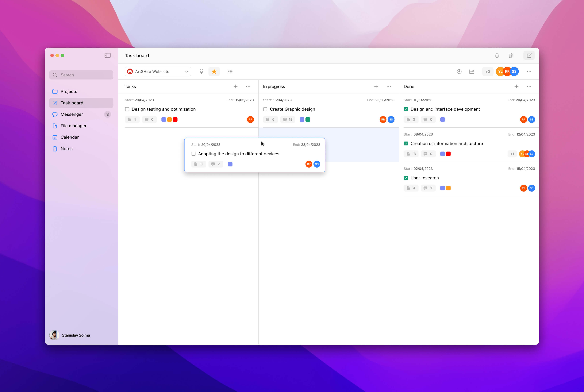Click the notification bell icon
The height and width of the screenshot is (392, 584).
point(497,55)
